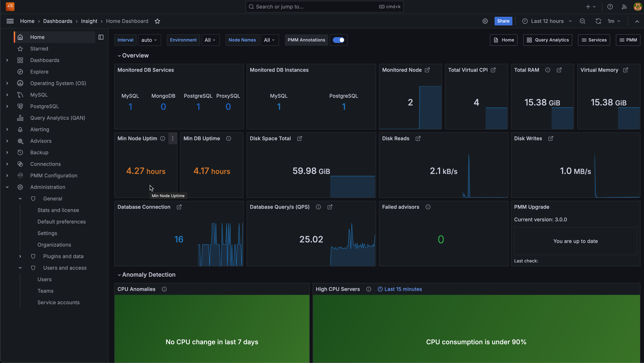Open the auto interval dropdown
644x363 pixels.
click(149, 40)
